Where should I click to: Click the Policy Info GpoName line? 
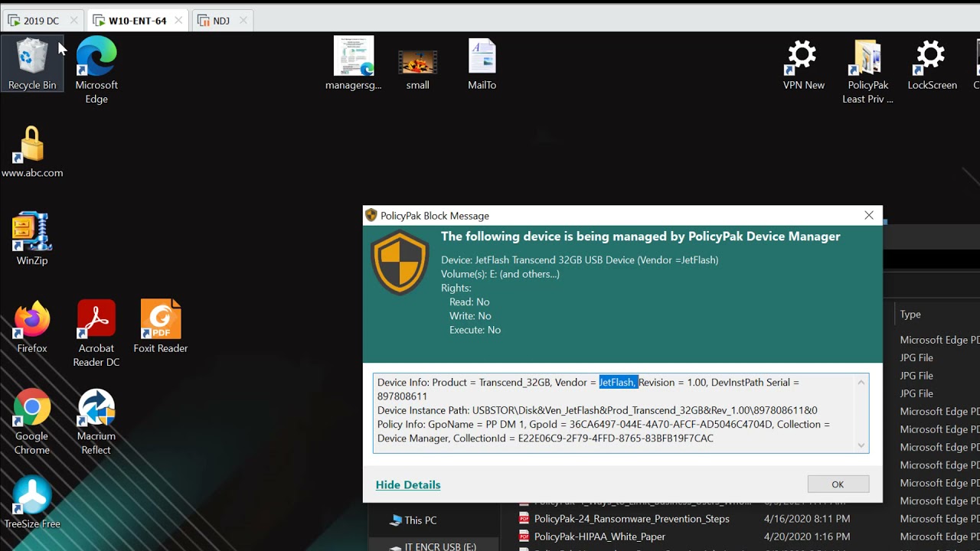pos(603,424)
